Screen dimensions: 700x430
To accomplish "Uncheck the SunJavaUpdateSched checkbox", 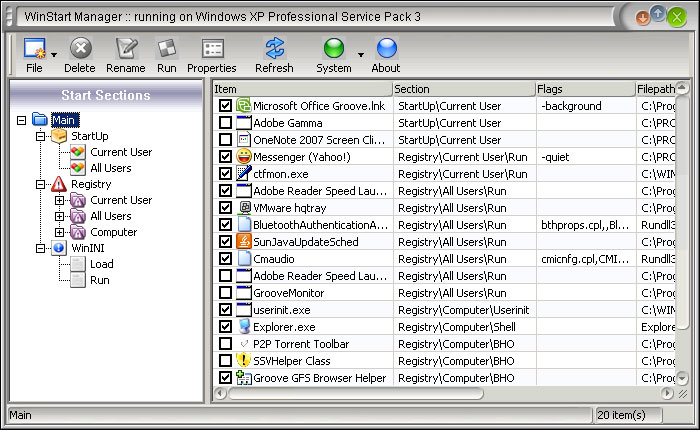I will pos(225,241).
